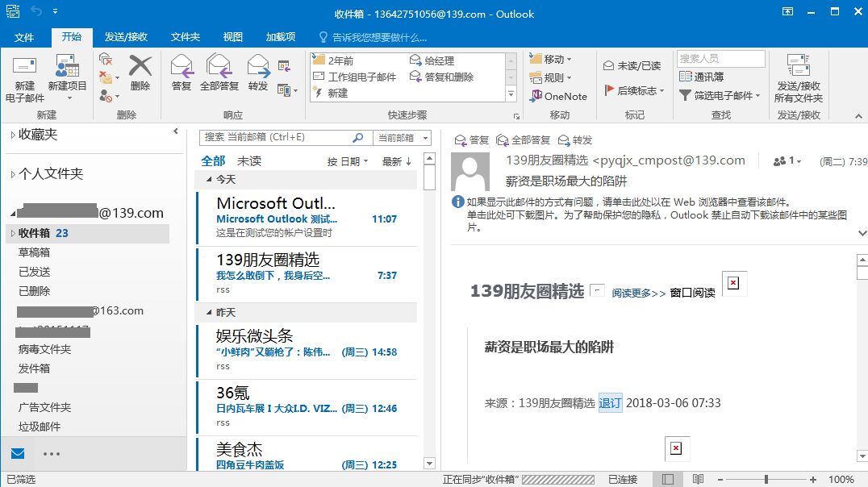This screenshot has width=868, height=487.
Task: Collapse the folder pane arrow
Action: tap(176, 131)
